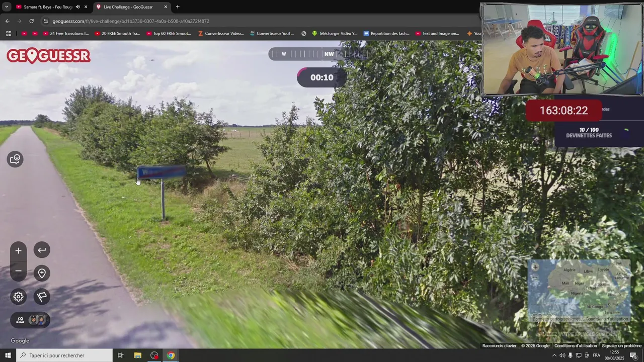The image size is (644, 362).
Task: Close the Live Challenge - GeoGuessr tab
Action: point(166,7)
